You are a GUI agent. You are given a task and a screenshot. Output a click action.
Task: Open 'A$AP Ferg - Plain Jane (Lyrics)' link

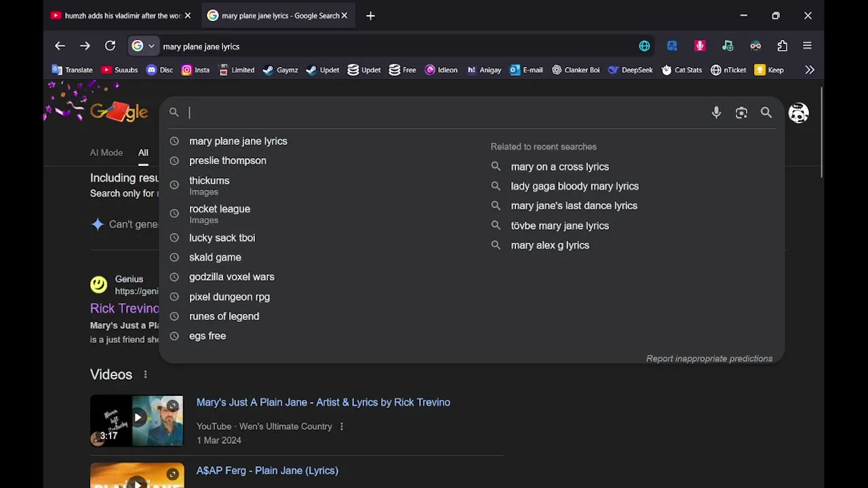tap(267, 470)
